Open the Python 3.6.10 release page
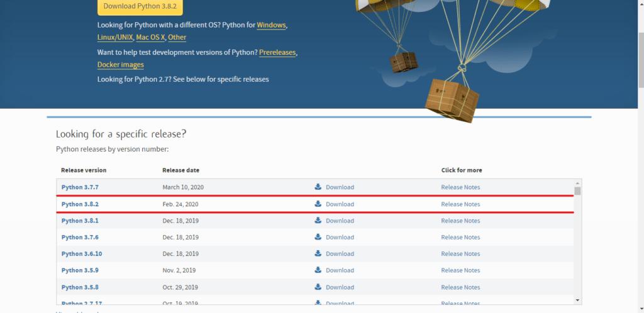The width and height of the screenshot is (644, 313). (82, 254)
